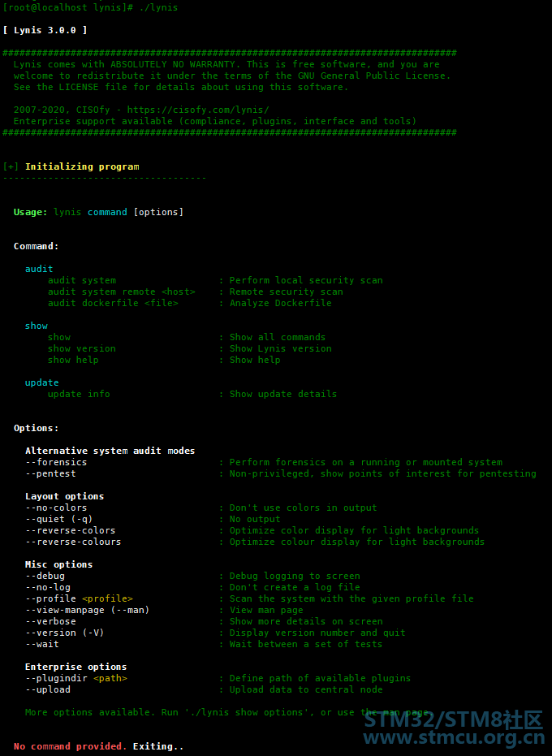This screenshot has width=552, height=756.
Task: Click the '--quiet (-q)' option
Action: [58, 519]
